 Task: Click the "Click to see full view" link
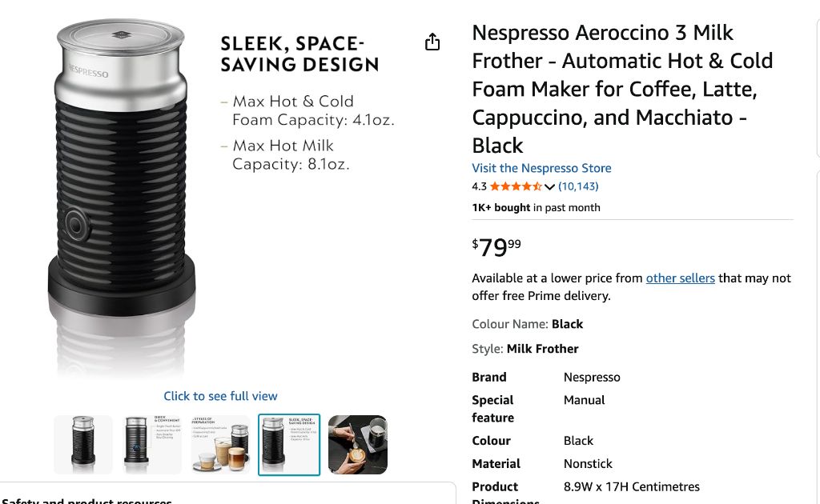click(220, 396)
